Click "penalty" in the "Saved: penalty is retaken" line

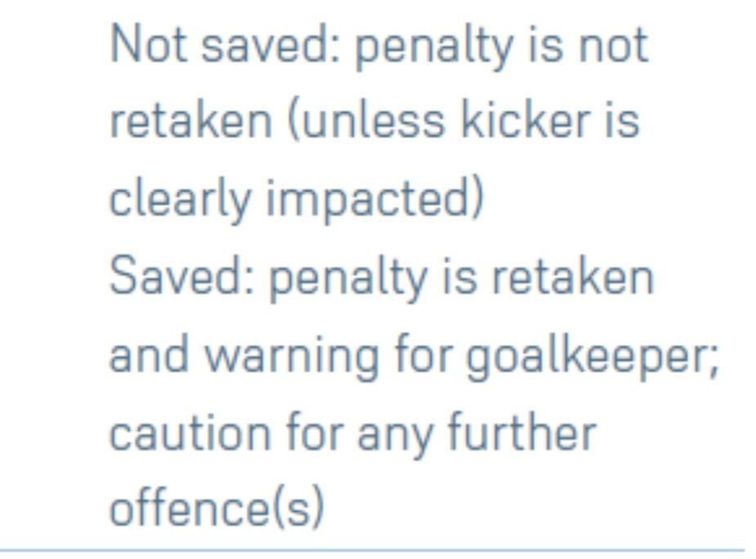click(347, 279)
